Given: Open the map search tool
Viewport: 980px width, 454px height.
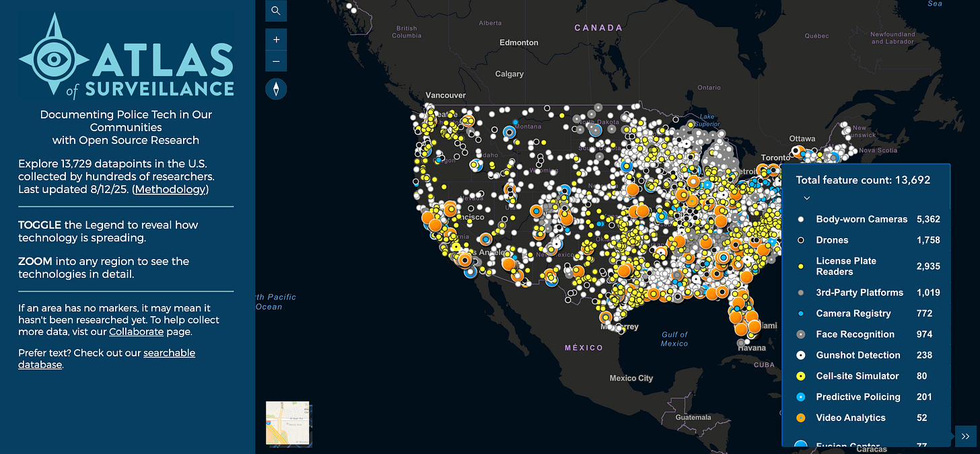Looking at the screenshot, I should [276, 11].
